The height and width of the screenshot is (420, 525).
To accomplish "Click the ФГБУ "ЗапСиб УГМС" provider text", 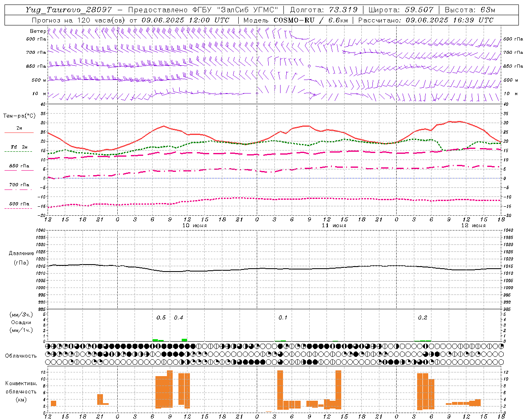I will (235, 10).
